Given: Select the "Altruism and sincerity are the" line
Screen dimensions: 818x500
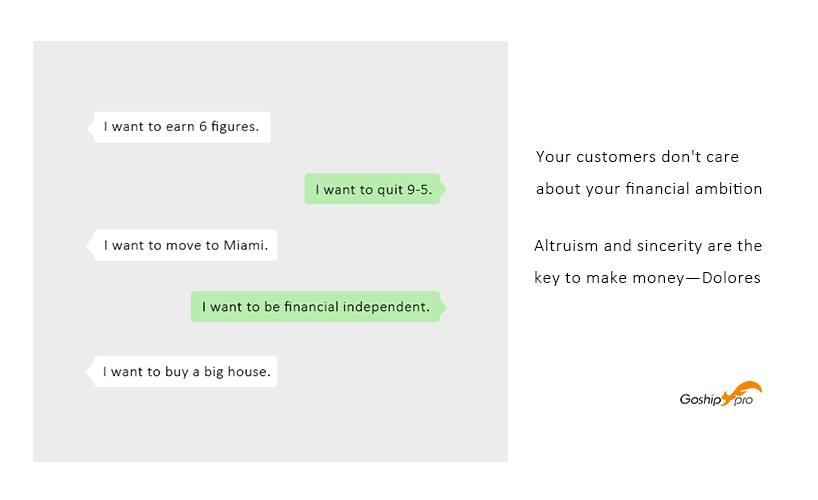Looking at the screenshot, I should [x=647, y=246].
